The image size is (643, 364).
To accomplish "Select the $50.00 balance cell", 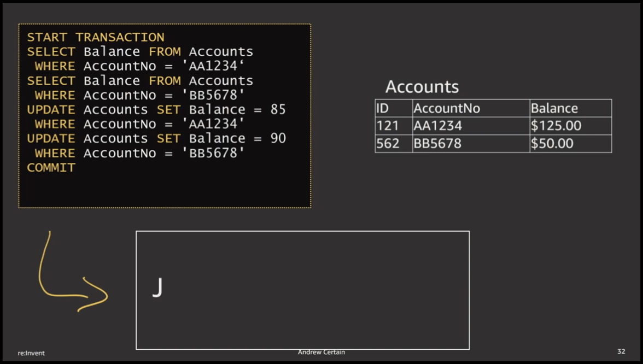I will point(552,144).
